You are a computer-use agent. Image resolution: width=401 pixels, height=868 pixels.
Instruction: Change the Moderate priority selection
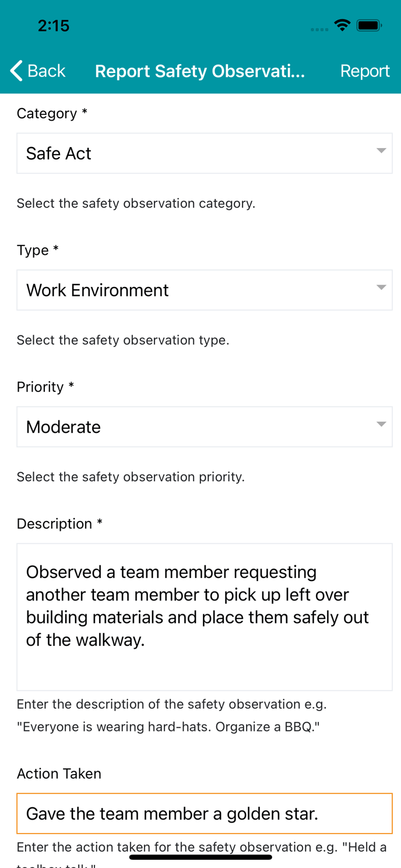click(205, 427)
